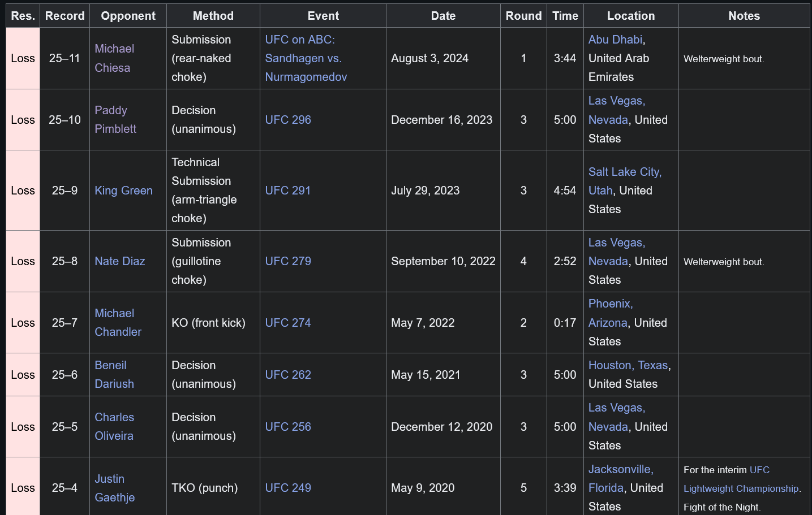The width and height of the screenshot is (812, 515).
Task: Open the UFC 256 event link
Action: coord(288,427)
